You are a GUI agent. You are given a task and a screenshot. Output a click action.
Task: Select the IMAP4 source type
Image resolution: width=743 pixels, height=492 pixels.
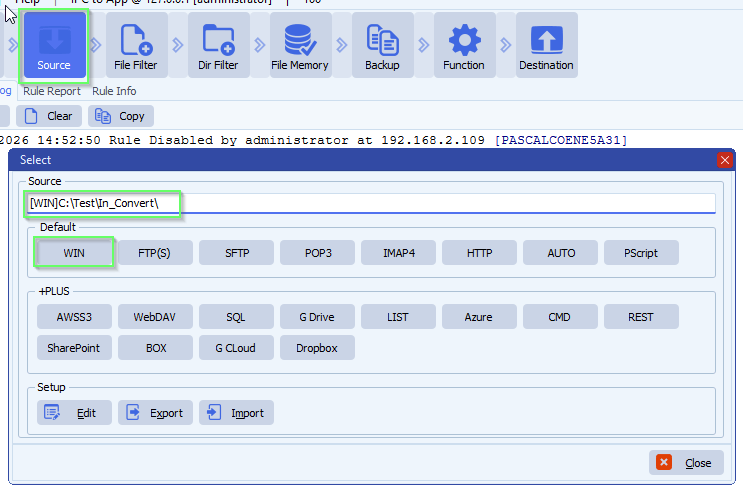(398, 253)
